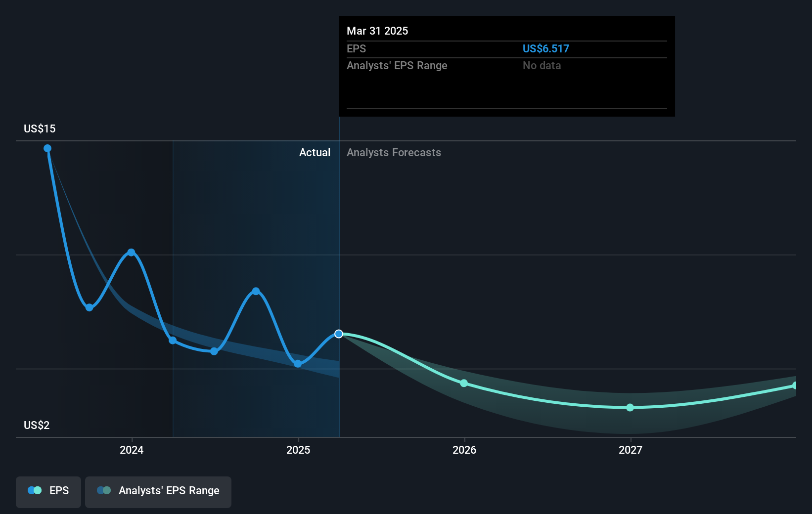Toggle the EPS legend series
812x514 pixels.
tap(48, 492)
